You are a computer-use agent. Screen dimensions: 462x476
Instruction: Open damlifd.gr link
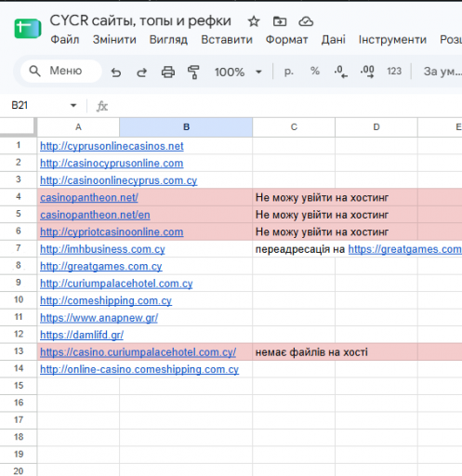82,335
